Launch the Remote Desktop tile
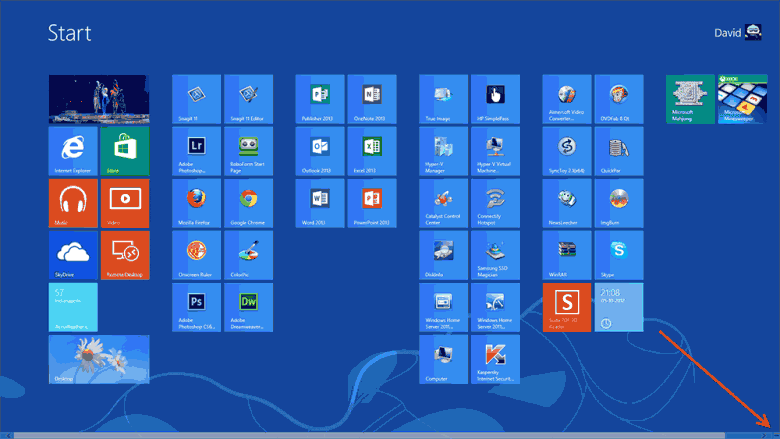Screen dimensions: 780x439 click(x=125, y=255)
